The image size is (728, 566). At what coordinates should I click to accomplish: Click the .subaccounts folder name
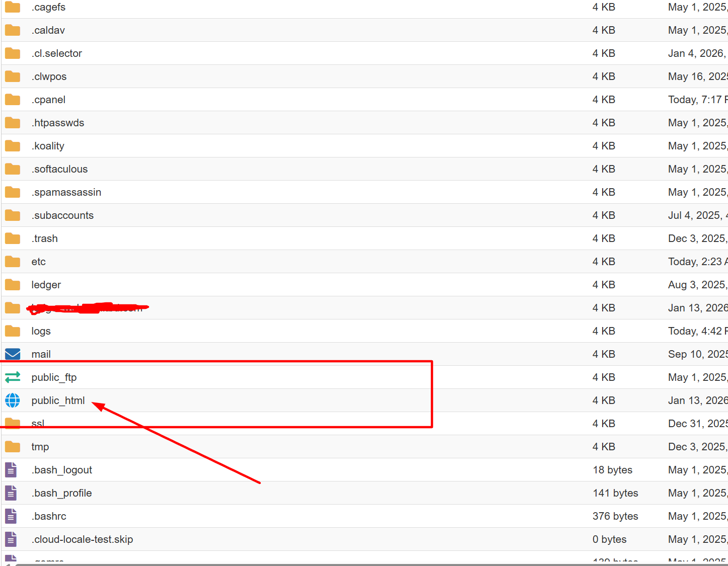coord(62,215)
